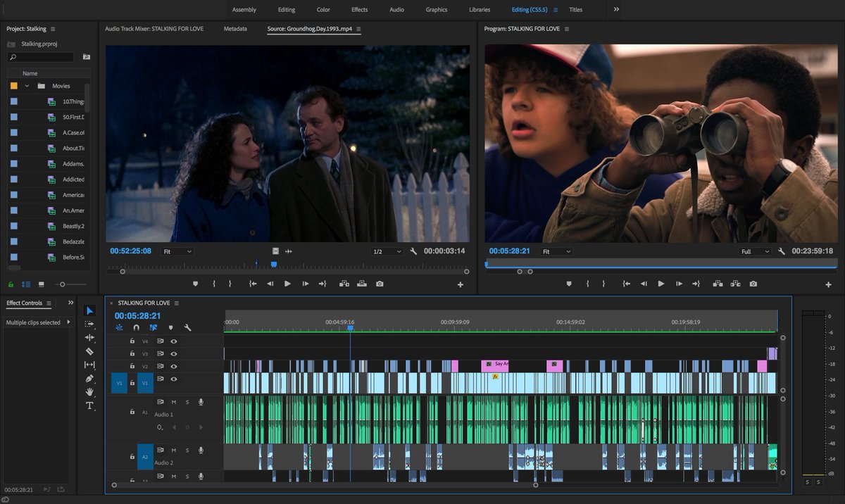
Task: Click Insert button in source monitor
Action: point(344,284)
